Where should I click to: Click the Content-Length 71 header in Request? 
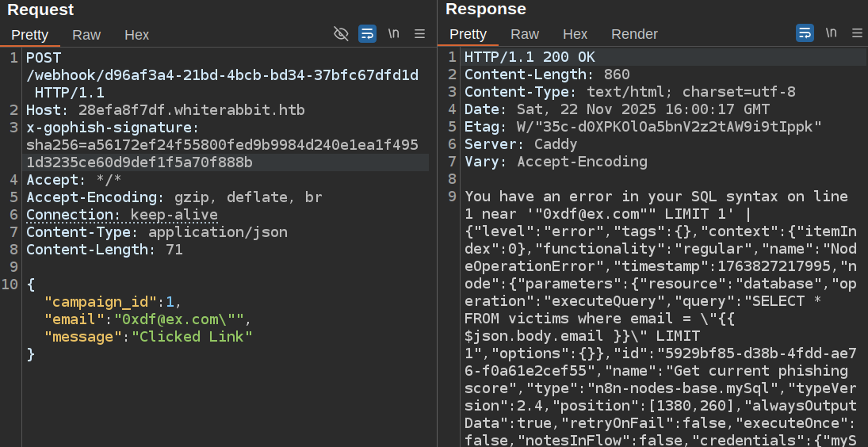point(104,250)
